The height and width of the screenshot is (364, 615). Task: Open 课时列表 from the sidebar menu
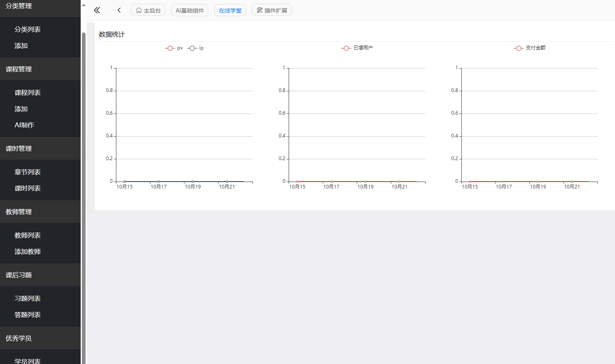[x=28, y=188]
